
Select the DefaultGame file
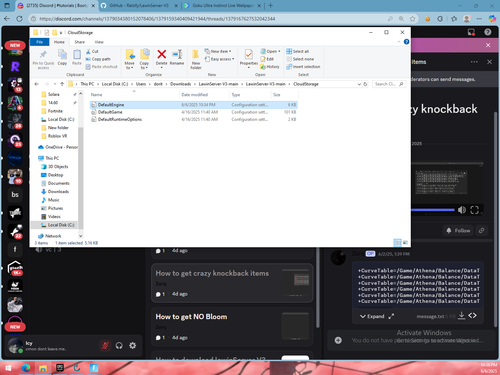tap(110, 112)
